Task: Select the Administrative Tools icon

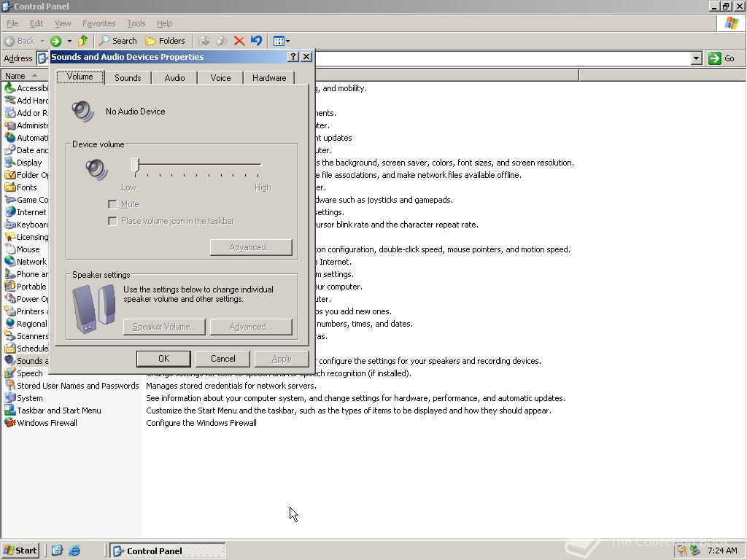Action: click(10, 125)
